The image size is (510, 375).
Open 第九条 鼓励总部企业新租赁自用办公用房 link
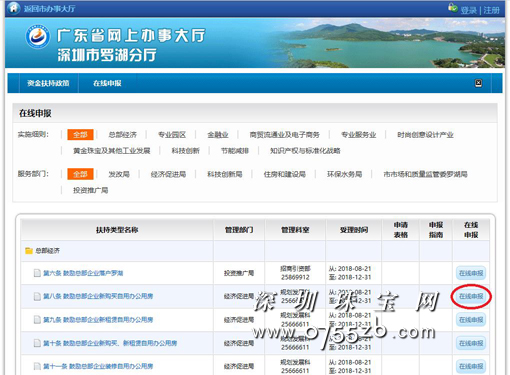pyautogui.click(x=98, y=320)
